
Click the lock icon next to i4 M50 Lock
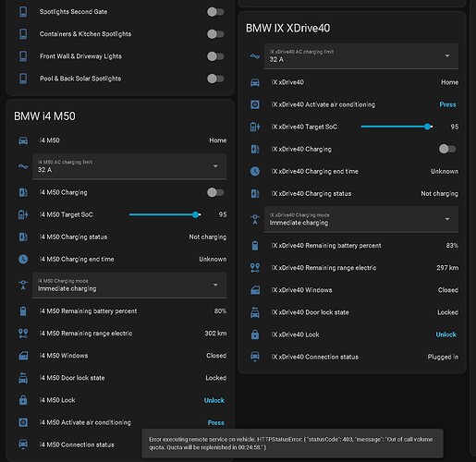click(x=23, y=400)
